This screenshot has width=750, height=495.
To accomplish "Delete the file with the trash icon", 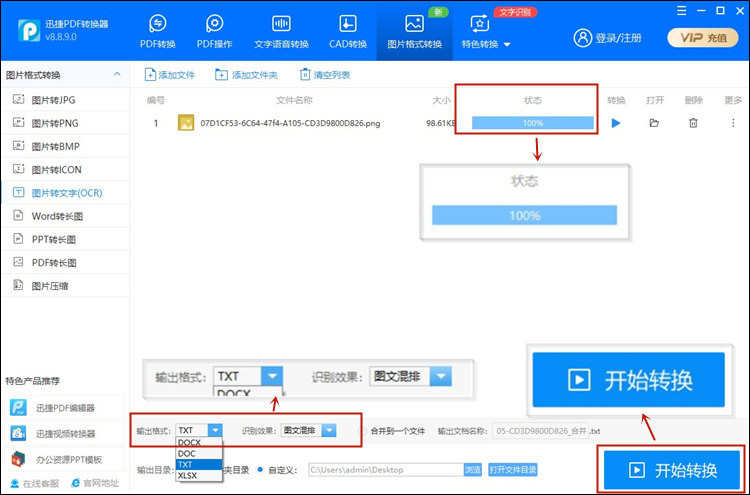I will pos(693,123).
